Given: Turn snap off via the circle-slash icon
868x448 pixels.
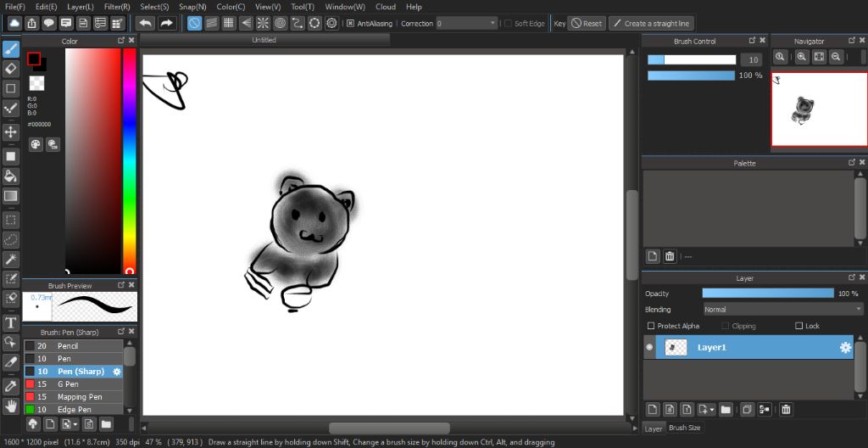Looking at the screenshot, I should click(194, 23).
